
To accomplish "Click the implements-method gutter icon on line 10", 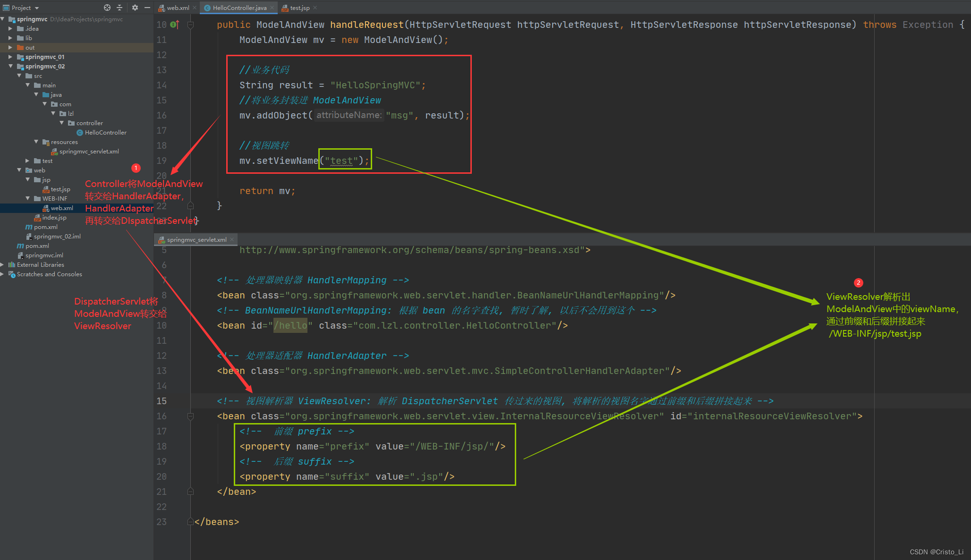I will click(174, 25).
